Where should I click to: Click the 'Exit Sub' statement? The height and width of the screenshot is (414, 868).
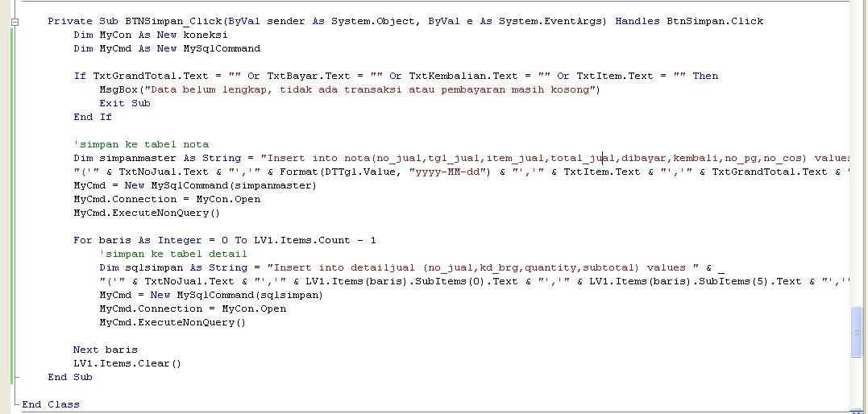click(x=125, y=103)
